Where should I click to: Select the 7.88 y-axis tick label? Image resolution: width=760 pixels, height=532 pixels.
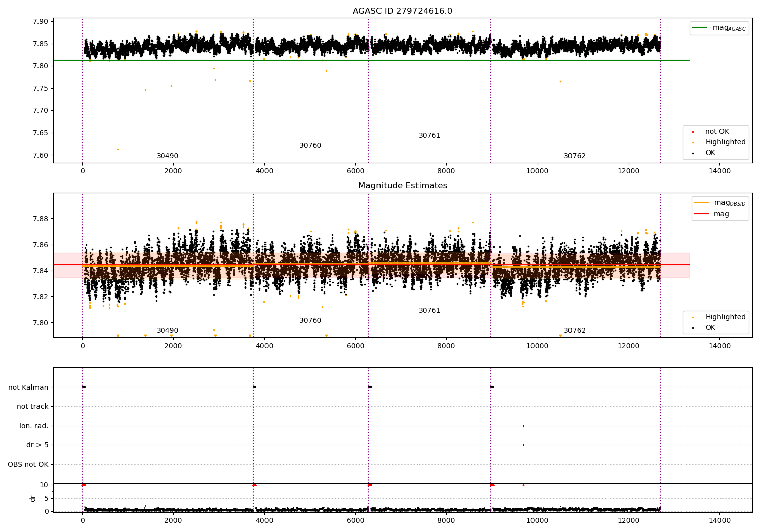click(41, 219)
